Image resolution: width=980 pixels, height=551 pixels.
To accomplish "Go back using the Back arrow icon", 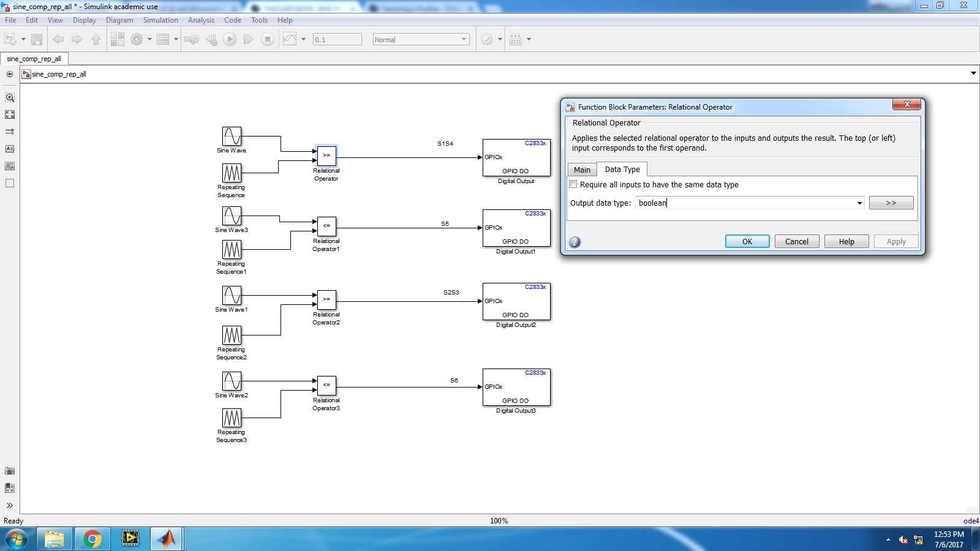I will tap(58, 39).
